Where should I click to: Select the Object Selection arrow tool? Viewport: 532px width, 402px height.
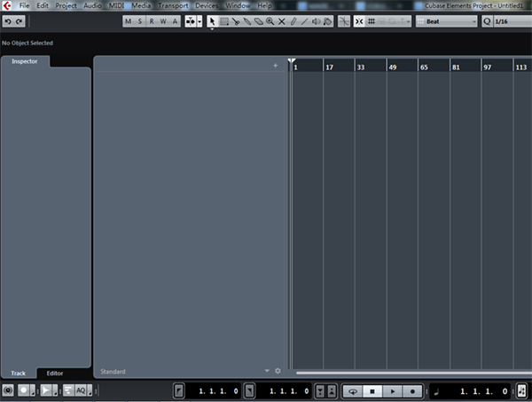[213, 20]
